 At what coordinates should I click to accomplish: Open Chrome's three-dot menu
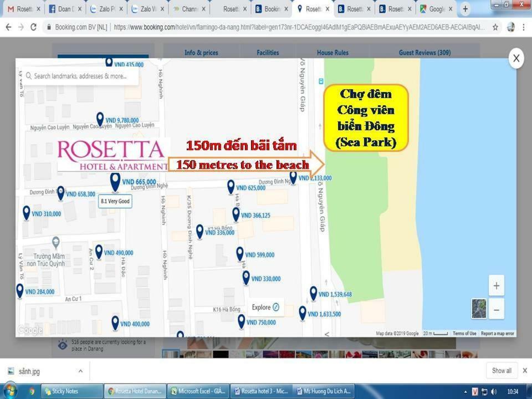pyautogui.click(x=525, y=27)
